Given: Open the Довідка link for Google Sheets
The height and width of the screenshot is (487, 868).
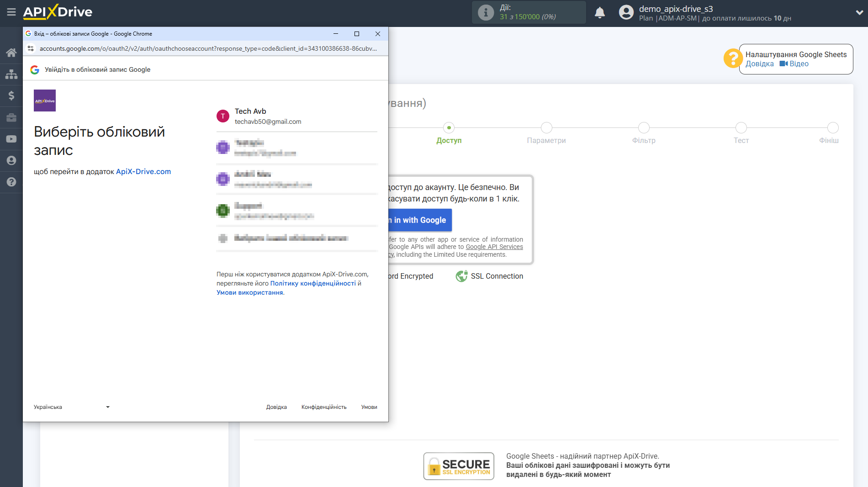Looking at the screenshot, I should 759,64.
